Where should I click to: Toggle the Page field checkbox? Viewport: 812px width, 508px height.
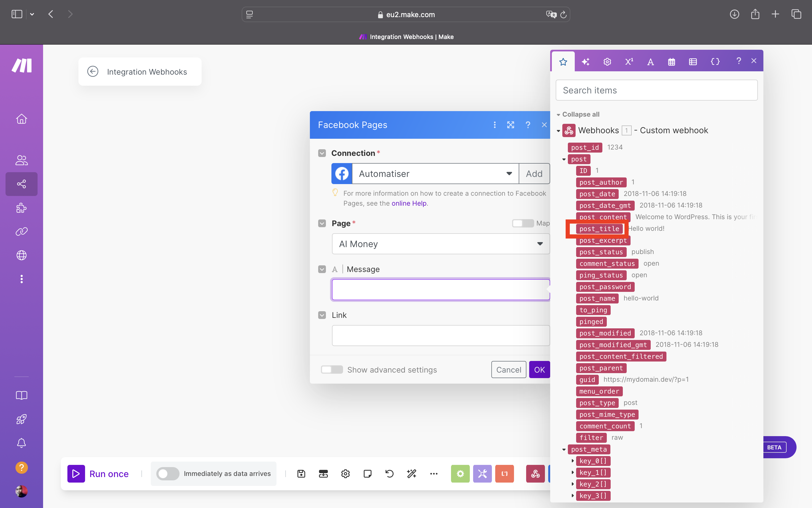[322, 223]
